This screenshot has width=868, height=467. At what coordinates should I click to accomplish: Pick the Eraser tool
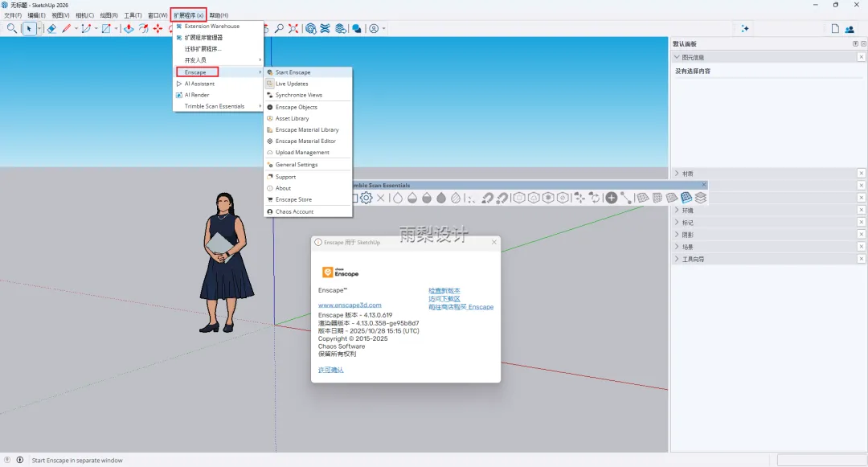(51, 28)
